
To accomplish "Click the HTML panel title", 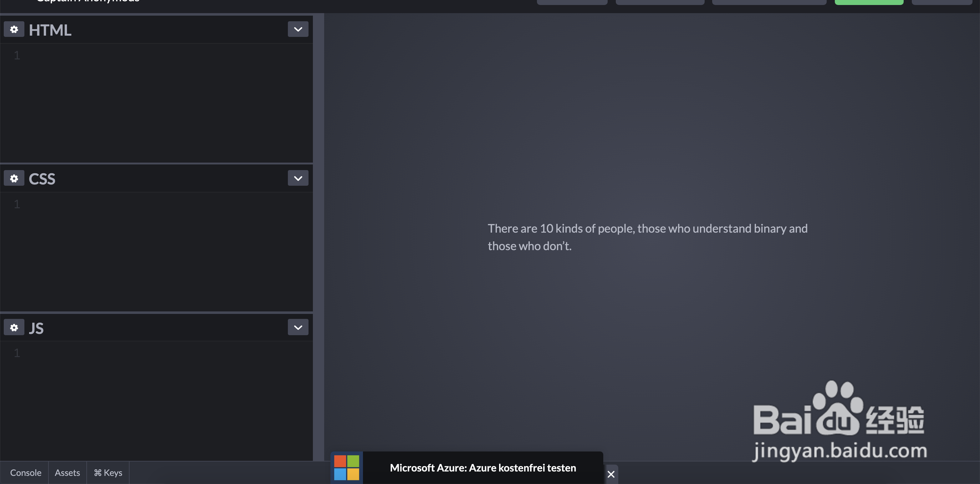I will (50, 30).
